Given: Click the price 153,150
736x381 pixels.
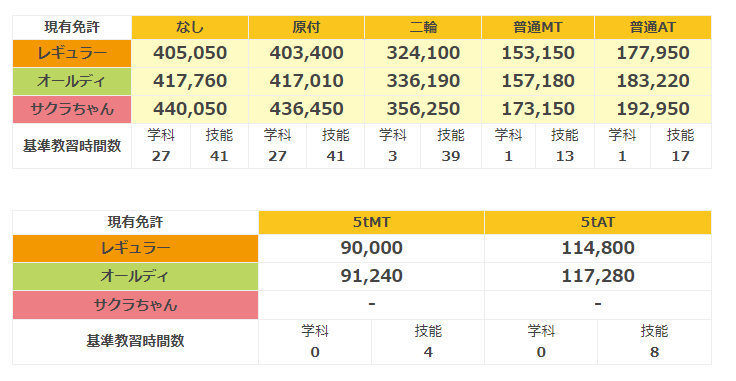Looking at the screenshot, I should 538,53.
